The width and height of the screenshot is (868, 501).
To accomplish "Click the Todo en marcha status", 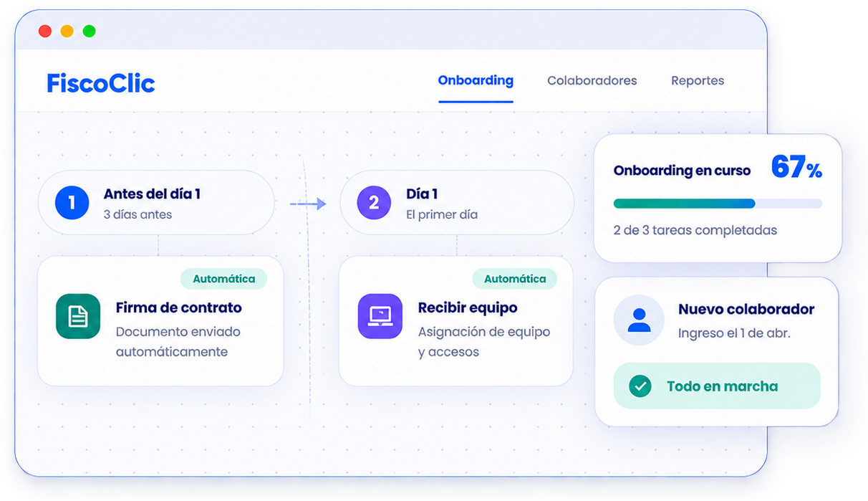I will (x=717, y=386).
